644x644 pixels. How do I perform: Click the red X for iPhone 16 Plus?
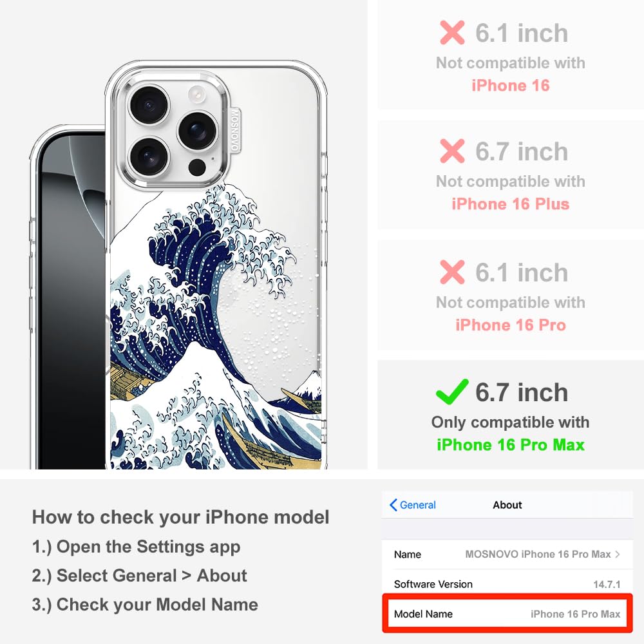pyautogui.click(x=452, y=151)
